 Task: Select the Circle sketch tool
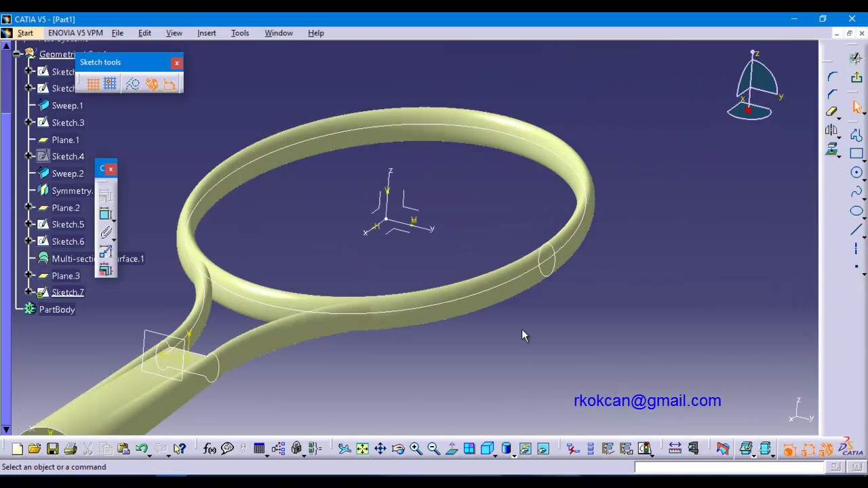[856, 173]
